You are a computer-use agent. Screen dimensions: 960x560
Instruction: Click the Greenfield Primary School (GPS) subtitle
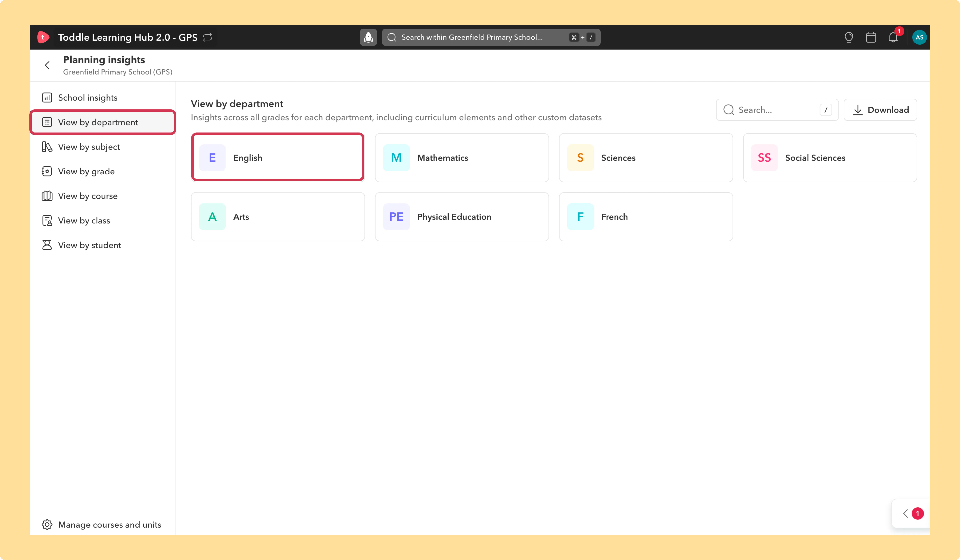point(118,72)
